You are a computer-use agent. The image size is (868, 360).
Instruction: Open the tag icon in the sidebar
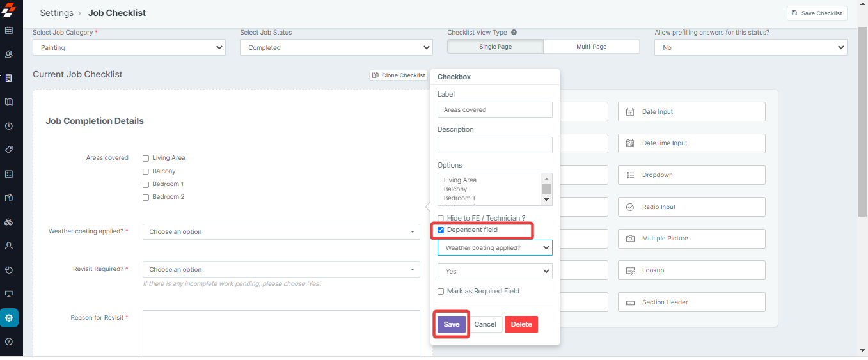pyautogui.click(x=9, y=150)
